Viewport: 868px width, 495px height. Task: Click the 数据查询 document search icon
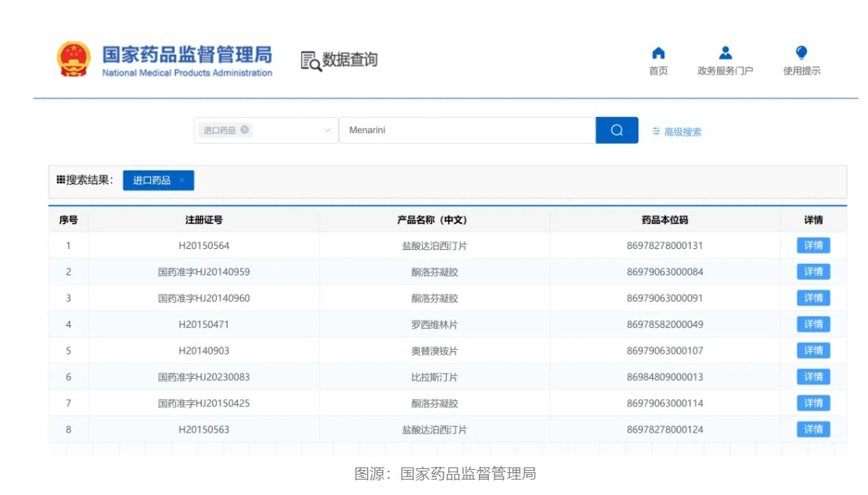tap(311, 61)
